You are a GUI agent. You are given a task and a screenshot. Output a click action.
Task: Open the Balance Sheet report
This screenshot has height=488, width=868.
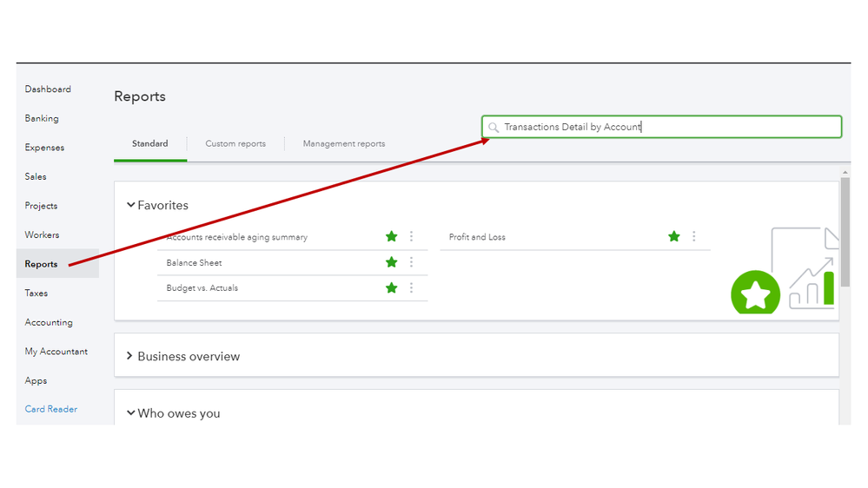point(194,263)
